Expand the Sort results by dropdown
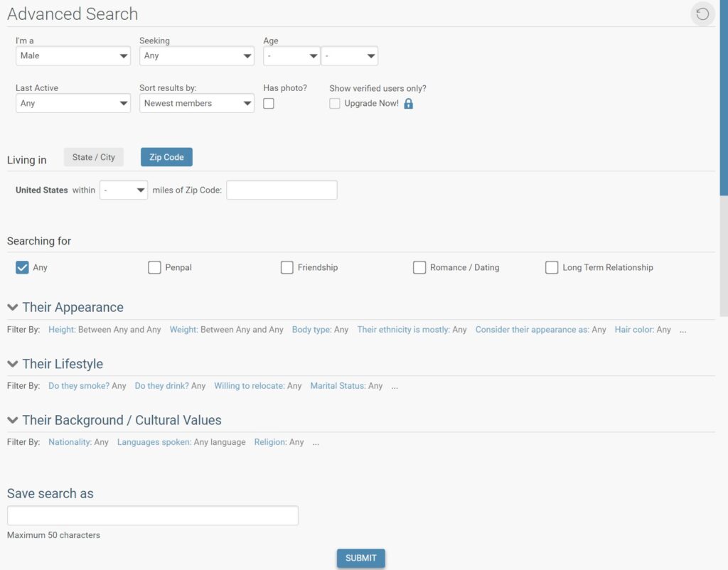Image resolution: width=728 pixels, height=570 pixels. pos(196,104)
